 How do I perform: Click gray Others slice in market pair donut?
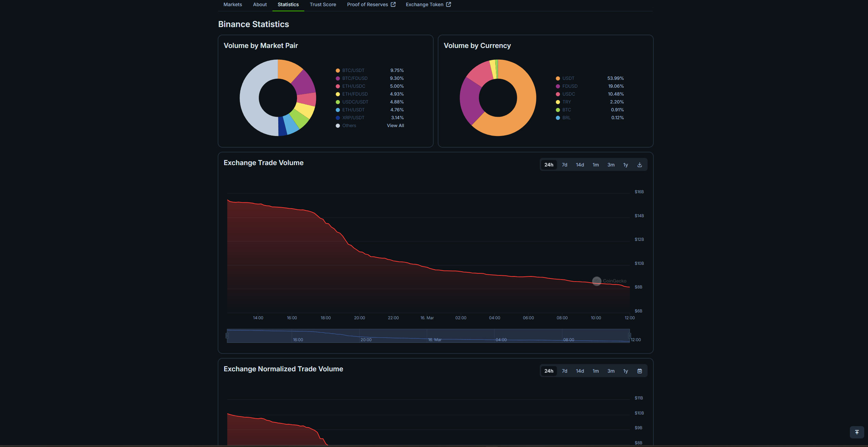(250, 98)
